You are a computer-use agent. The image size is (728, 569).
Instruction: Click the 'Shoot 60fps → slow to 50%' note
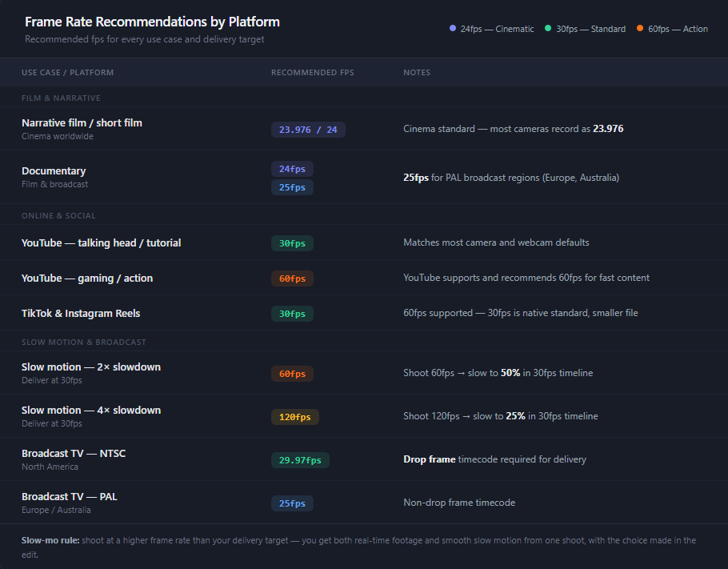(498, 373)
